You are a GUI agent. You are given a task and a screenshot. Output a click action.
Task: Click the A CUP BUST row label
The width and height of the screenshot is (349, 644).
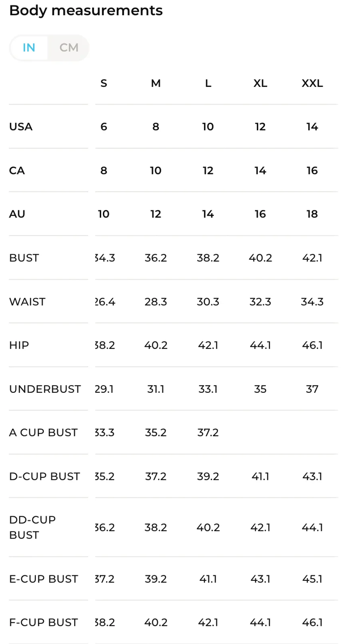[x=43, y=433]
